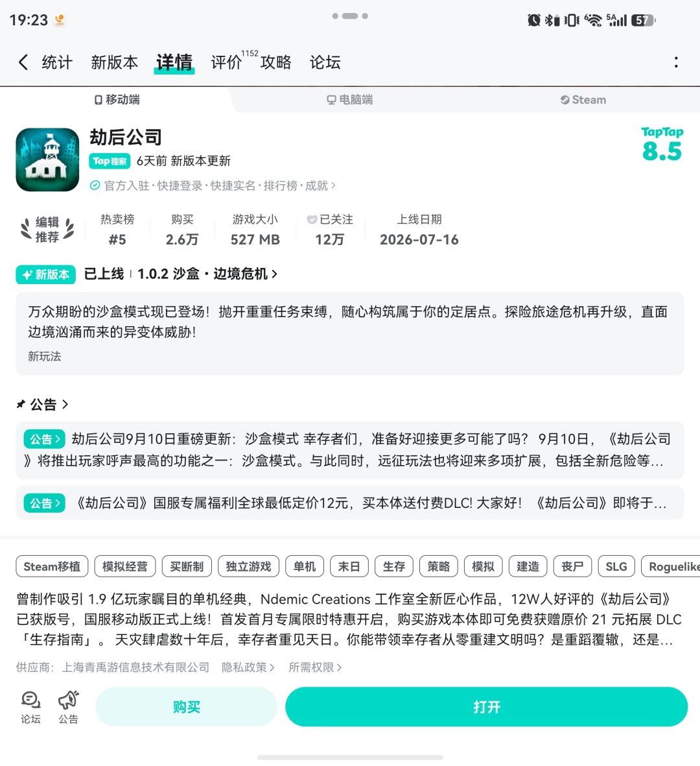Select the Steam platform tab

click(583, 100)
